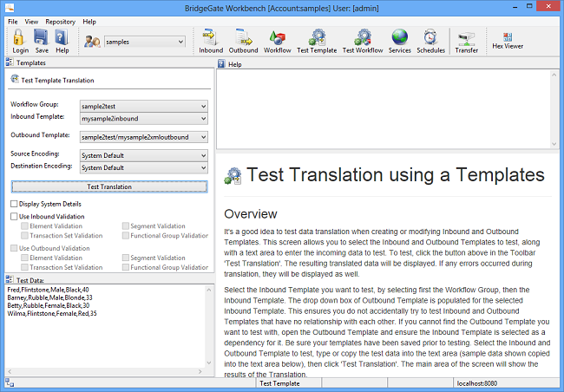This screenshot has height=392, width=564.
Task: Click the Overview heading in help
Action: (251, 214)
